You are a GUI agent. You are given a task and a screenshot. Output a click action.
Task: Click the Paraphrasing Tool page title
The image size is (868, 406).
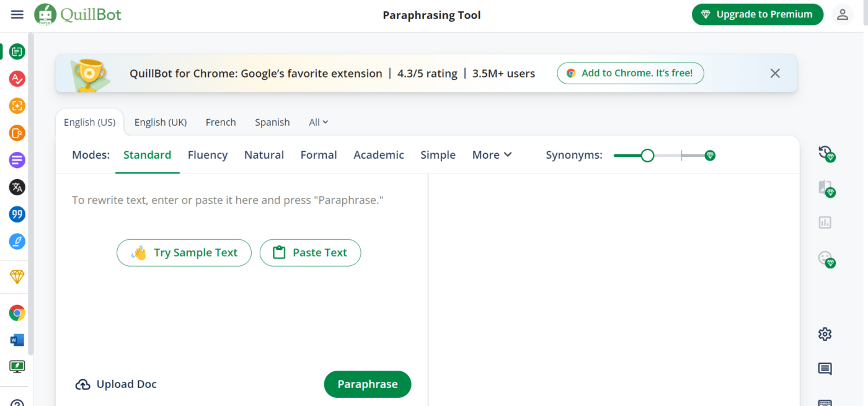[x=432, y=15]
